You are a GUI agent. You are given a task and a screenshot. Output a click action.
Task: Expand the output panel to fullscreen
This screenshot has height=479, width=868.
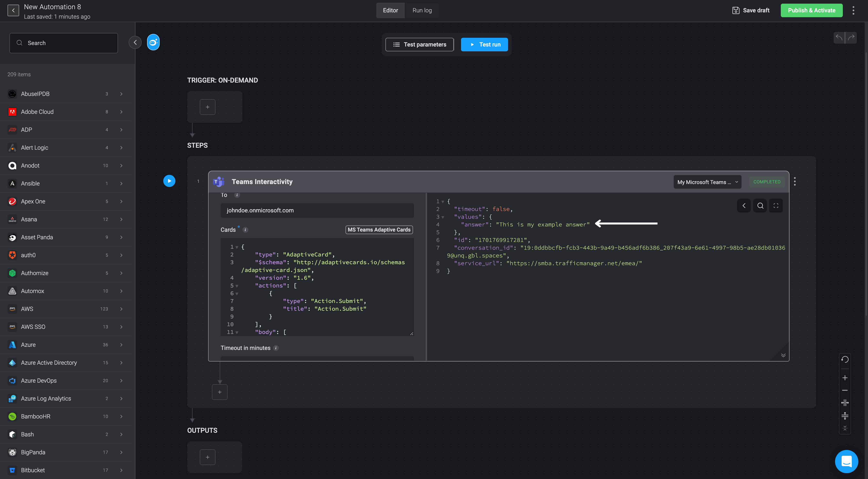776,206
